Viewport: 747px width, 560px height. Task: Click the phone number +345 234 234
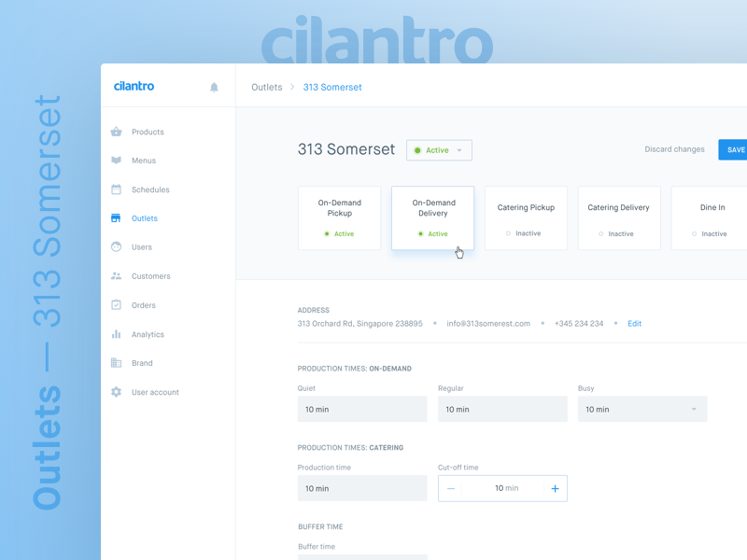pyautogui.click(x=579, y=323)
